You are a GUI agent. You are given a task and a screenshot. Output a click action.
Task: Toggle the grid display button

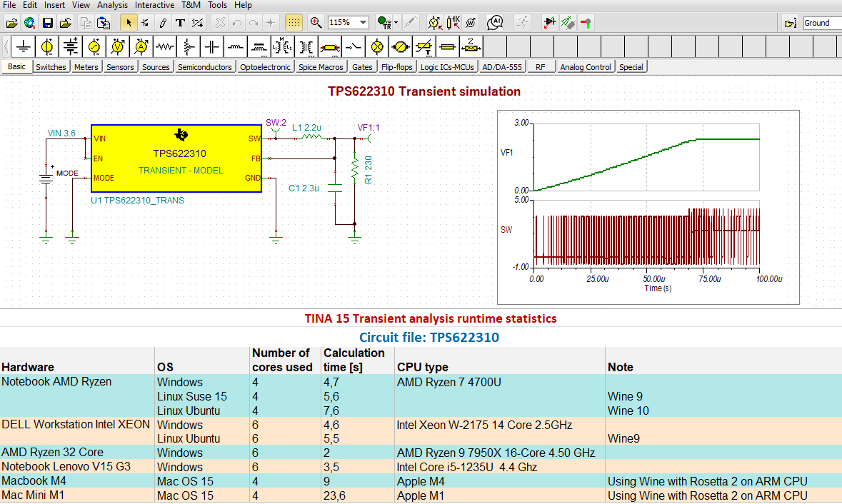(293, 23)
